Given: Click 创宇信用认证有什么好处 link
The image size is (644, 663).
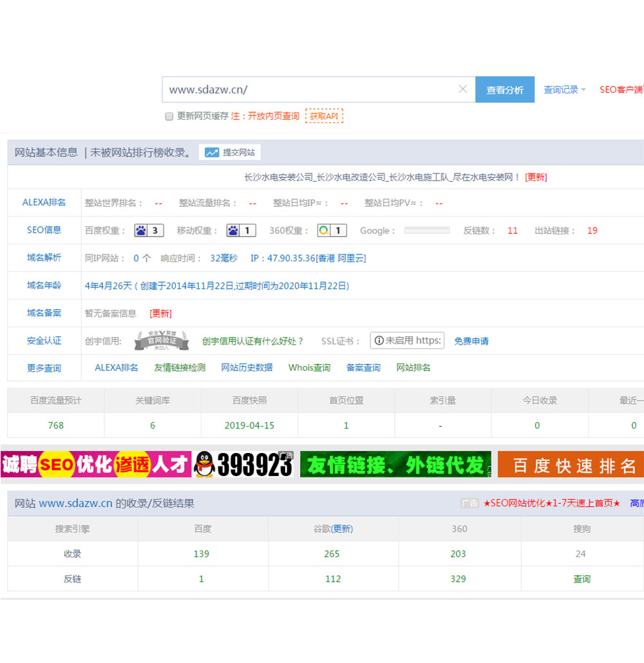Looking at the screenshot, I should coord(252,341).
